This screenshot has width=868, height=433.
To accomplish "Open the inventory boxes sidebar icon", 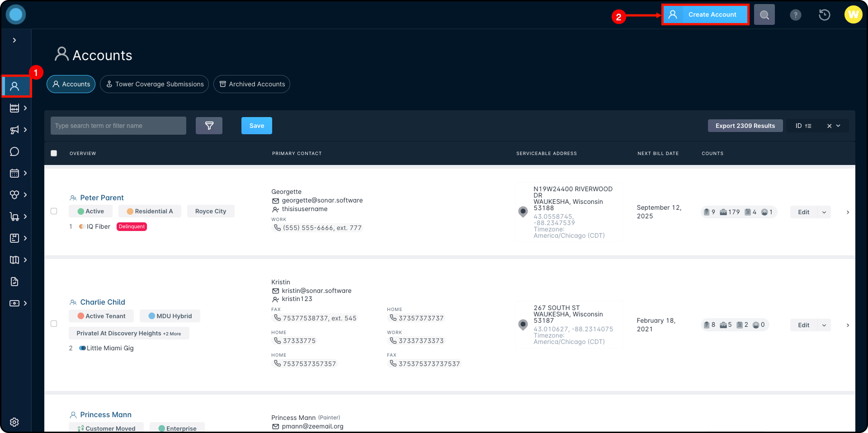I will coord(14,195).
